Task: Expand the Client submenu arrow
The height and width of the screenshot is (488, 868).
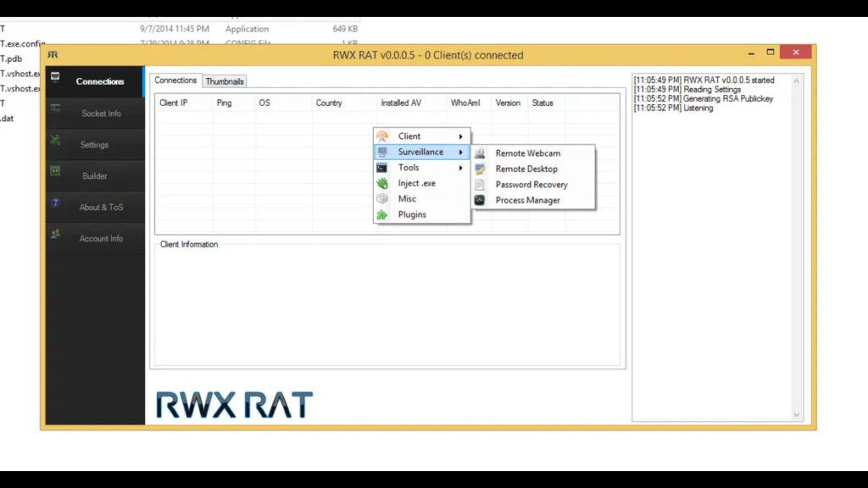Action: [460, 136]
